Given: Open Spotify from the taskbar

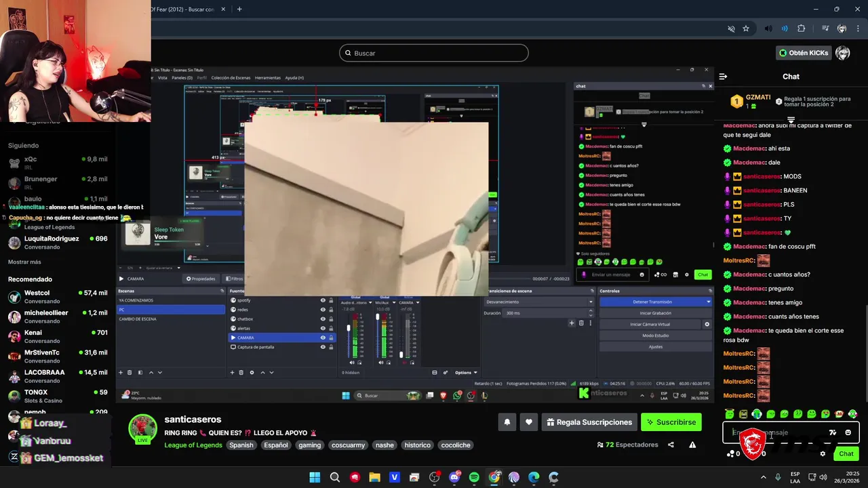Looking at the screenshot, I should coord(474,477).
